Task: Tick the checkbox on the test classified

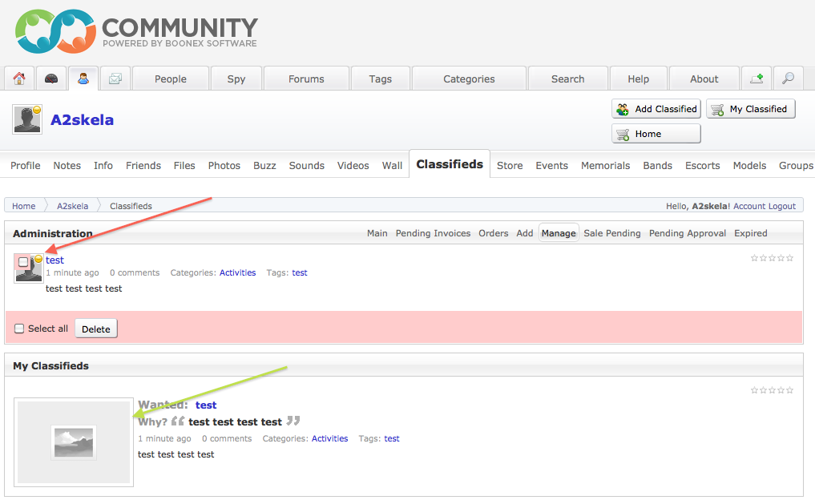Action: 23,262
